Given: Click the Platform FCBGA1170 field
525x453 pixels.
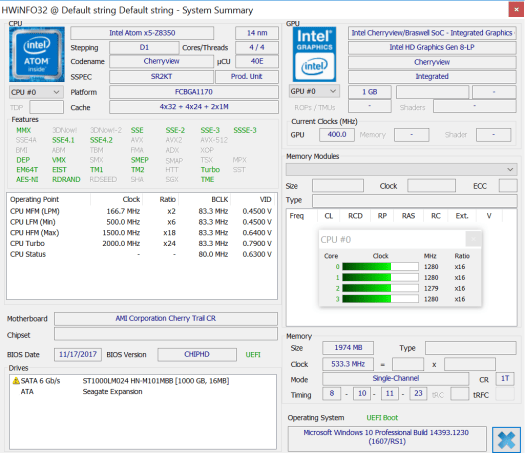Looking at the screenshot, I should point(194,92).
